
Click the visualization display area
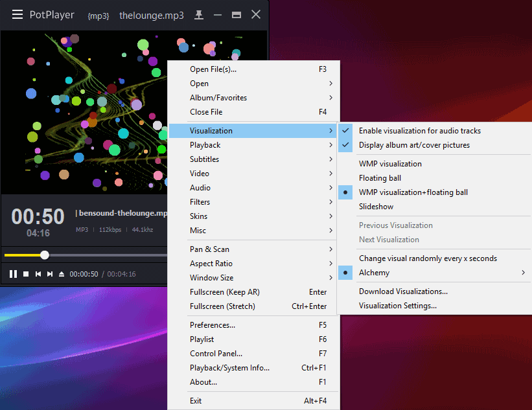84,113
